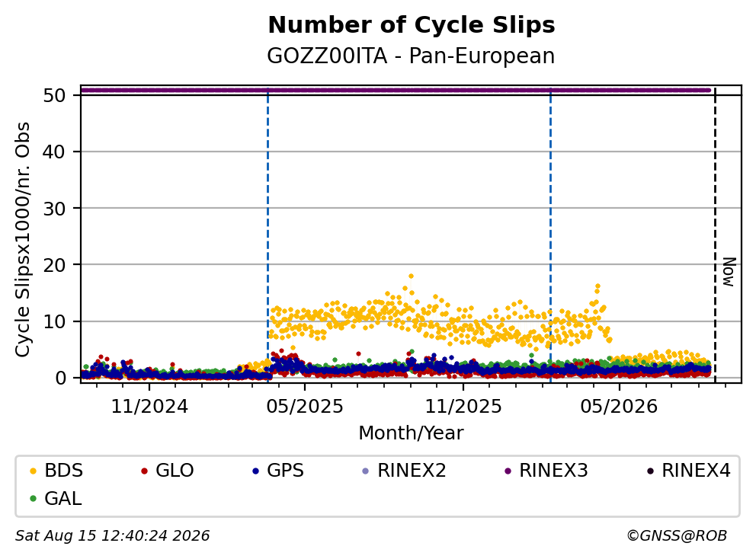Select the BDS legend label
The height and width of the screenshot is (559, 756).
pyautogui.click(x=64, y=471)
